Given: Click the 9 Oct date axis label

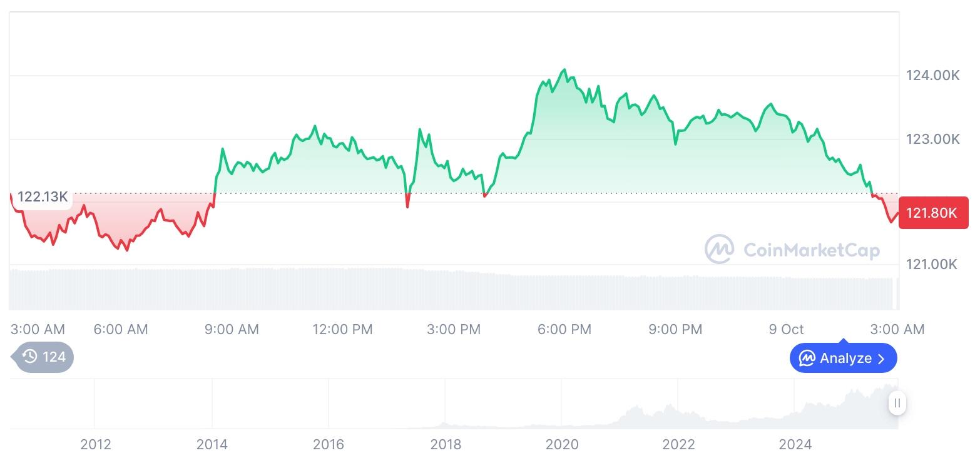Looking at the screenshot, I should [786, 329].
